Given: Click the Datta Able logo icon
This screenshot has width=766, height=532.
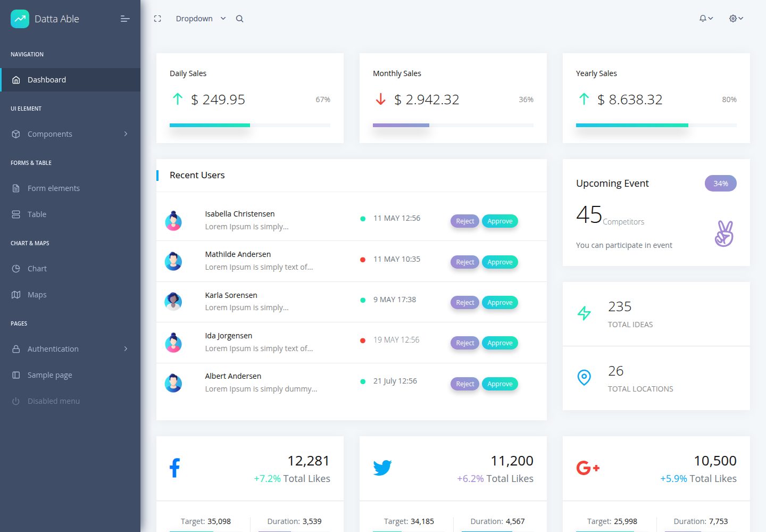Looking at the screenshot, I should point(20,19).
